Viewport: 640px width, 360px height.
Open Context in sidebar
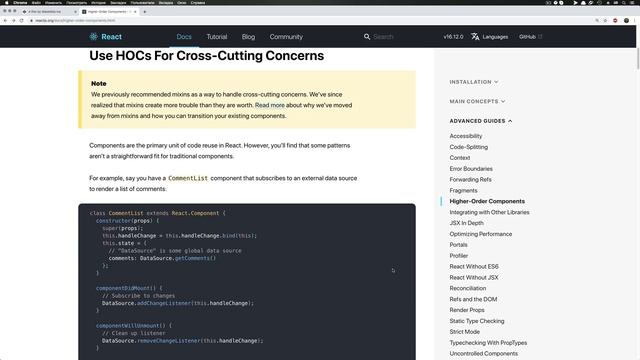coord(460,158)
